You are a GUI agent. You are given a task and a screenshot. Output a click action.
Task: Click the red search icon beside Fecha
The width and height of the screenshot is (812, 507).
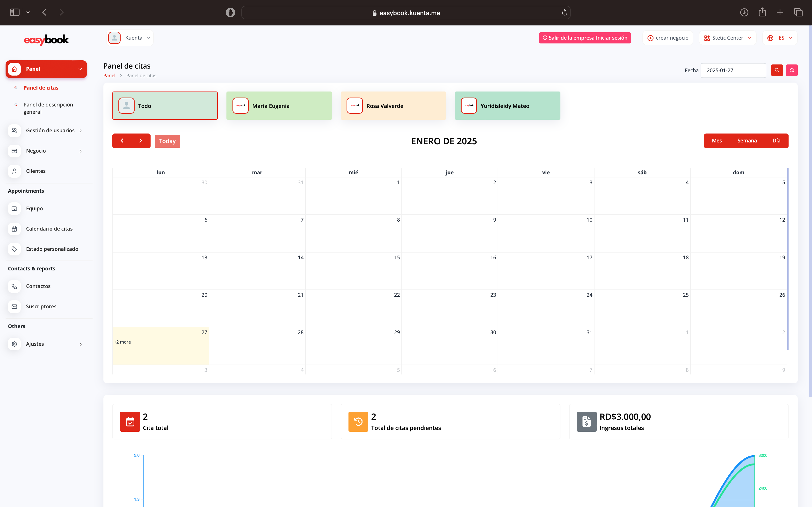(777, 70)
